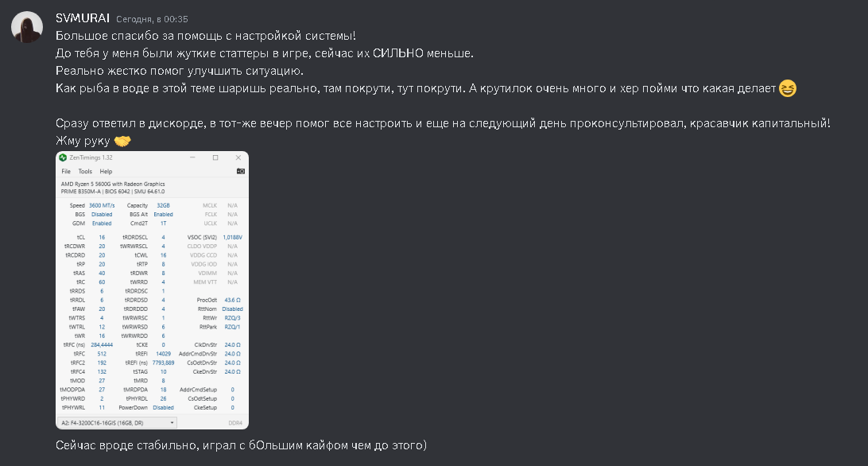Image resolution: width=868 pixels, height=466 pixels.
Task: Click the laughing emoji in the message
Action: [x=788, y=88]
